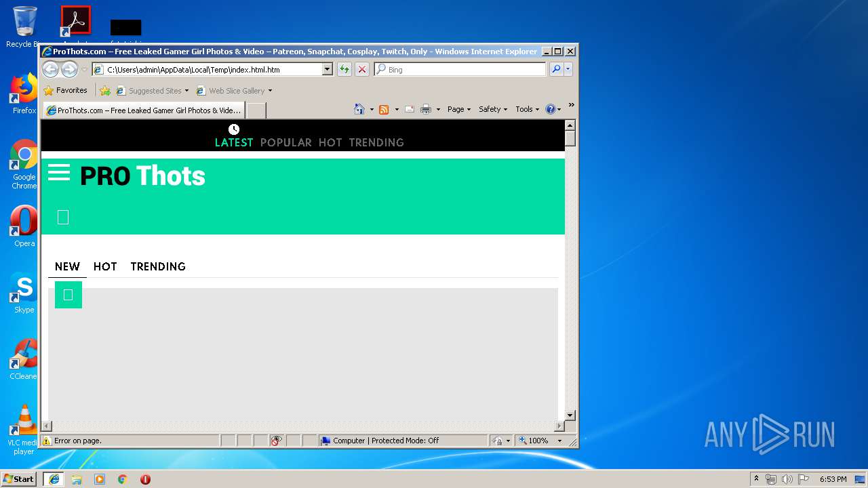
Task: Switch to the TRENDING tab below header
Action: [x=158, y=266]
